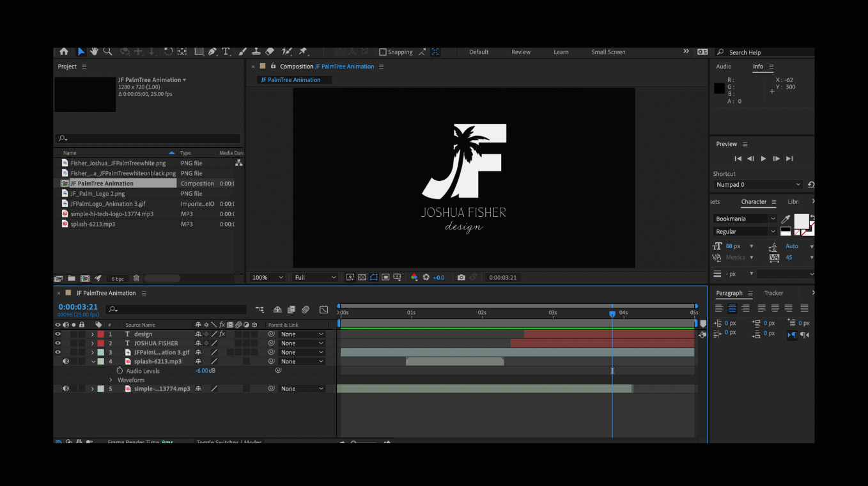Collapse the splash-6213.mp3 layer properties
Screen dimensions: 868x486
(x=93, y=362)
